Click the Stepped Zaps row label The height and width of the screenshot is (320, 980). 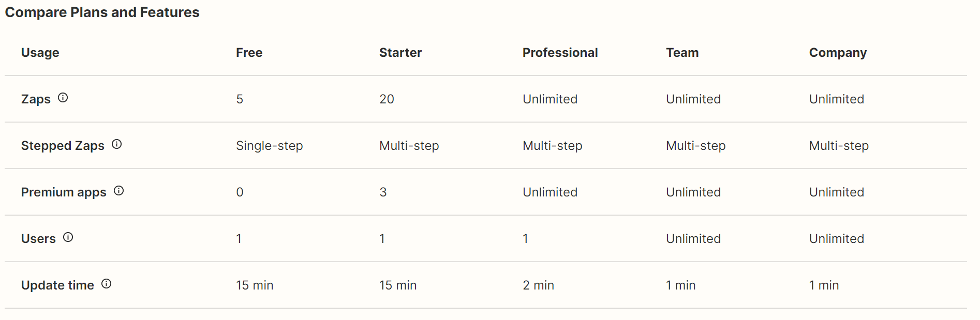[63, 146]
